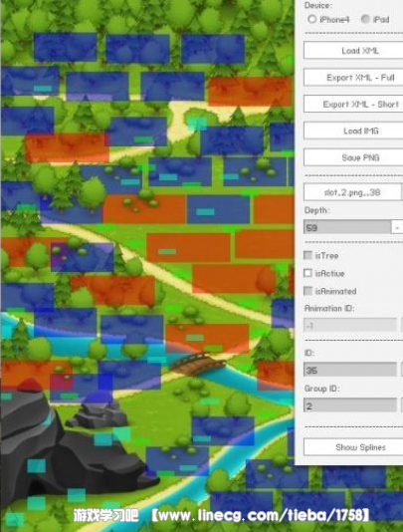
Task: Toggle the isActive checkbox
Action: (x=307, y=273)
